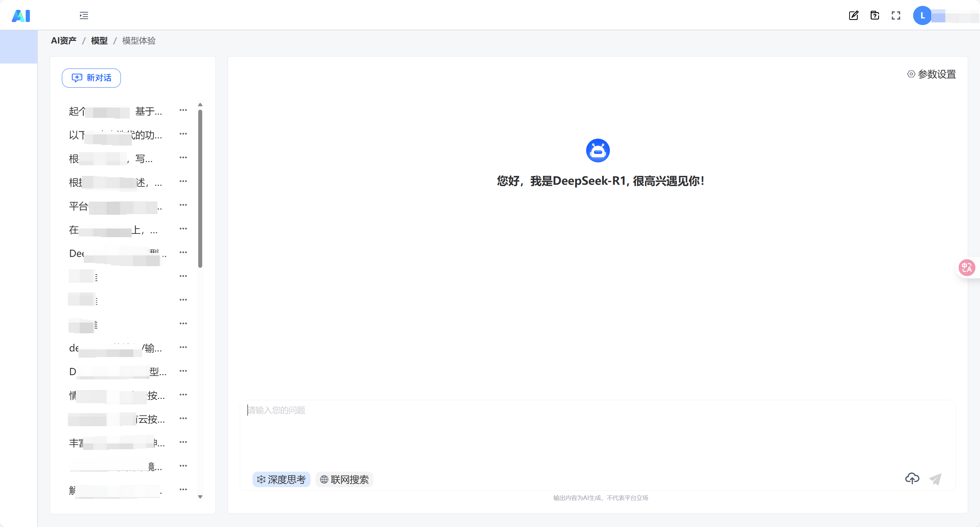The image size is (980, 527).
Task: Open the 云按 conversation
Action: pos(117,419)
